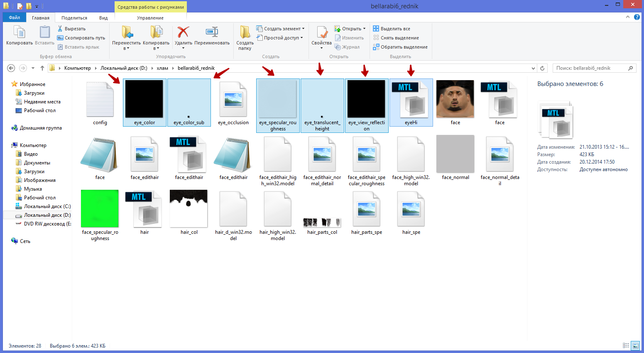Click the refresh icon beside the address bar
Screen dimensions: 644x353
[x=542, y=68]
